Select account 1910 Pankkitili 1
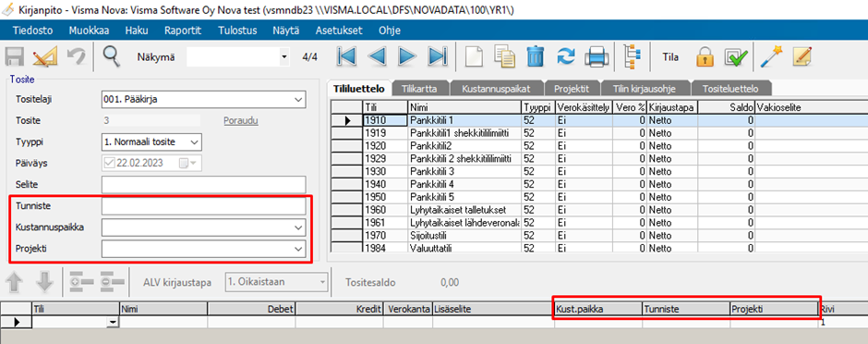 click(x=599, y=119)
